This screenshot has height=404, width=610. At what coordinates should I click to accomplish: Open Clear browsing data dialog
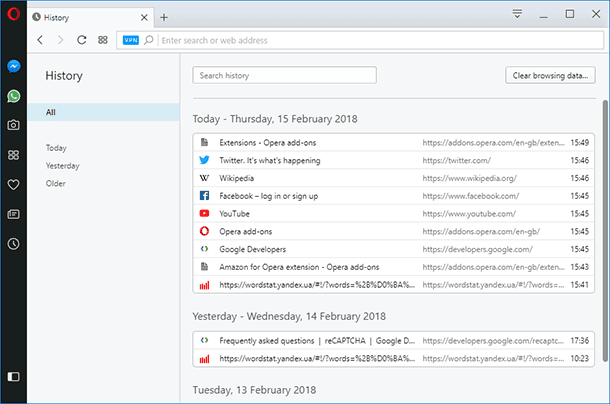[x=550, y=75]
